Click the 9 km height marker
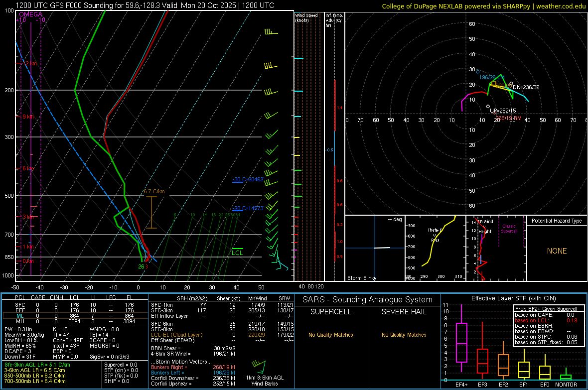588x390 pixels. (x=27, y=117)
